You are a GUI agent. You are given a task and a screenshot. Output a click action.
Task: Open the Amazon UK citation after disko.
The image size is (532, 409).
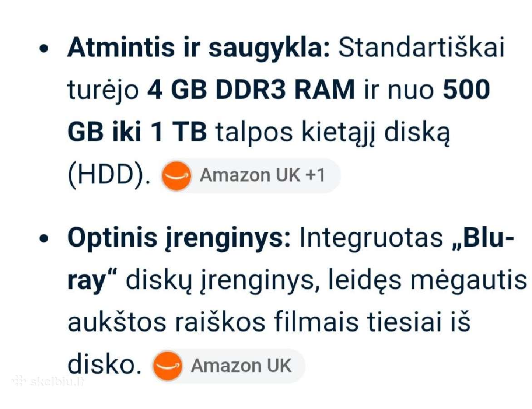(x=228, y=366)
